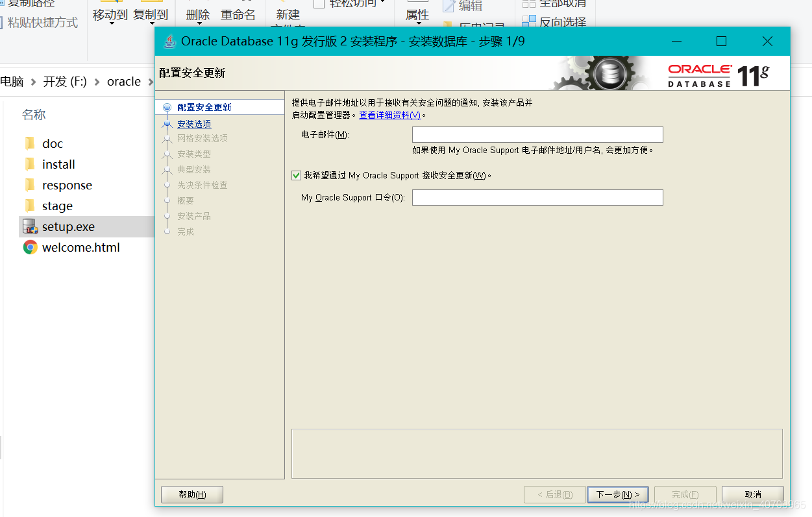Focus the My Oracle Support 口令 field
The width and height of the screenshot is (812, 517).
537,197
